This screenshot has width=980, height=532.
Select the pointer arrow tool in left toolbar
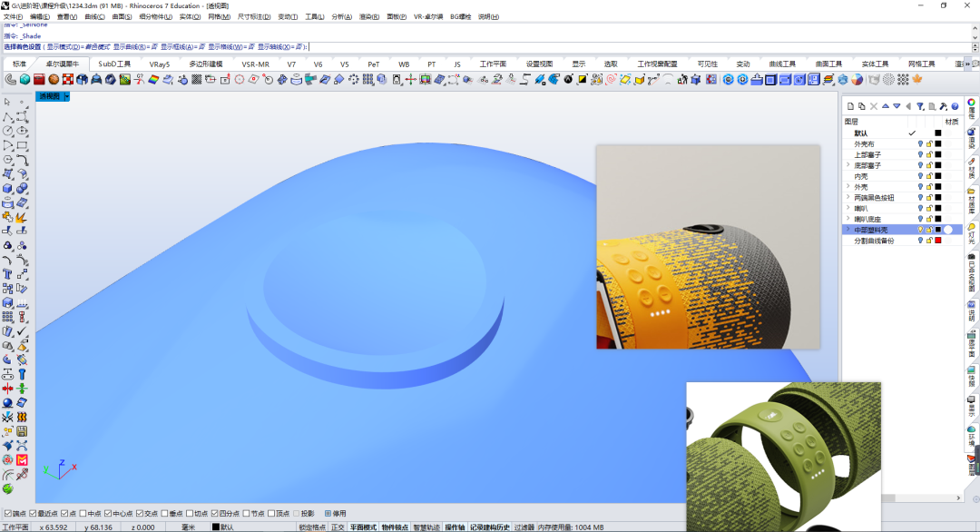(x=7, y=102)
